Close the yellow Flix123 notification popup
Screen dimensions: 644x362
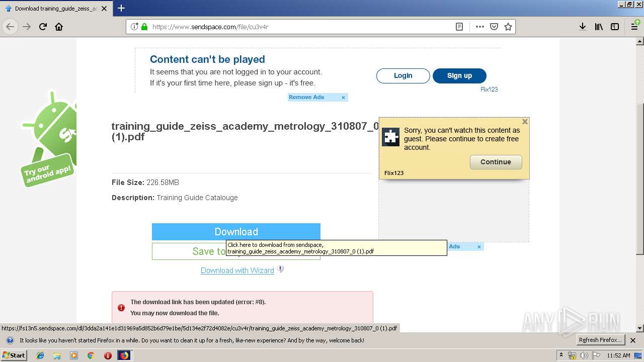525,122
